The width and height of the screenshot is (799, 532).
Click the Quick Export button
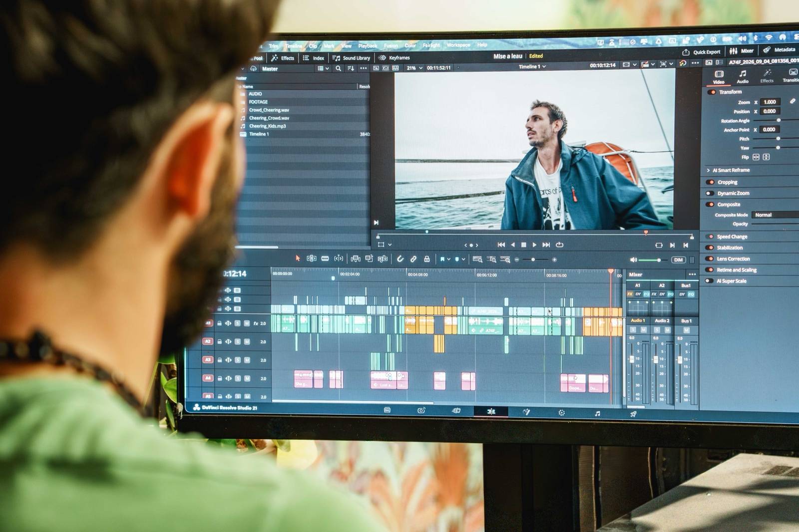[x=701, y=52]
